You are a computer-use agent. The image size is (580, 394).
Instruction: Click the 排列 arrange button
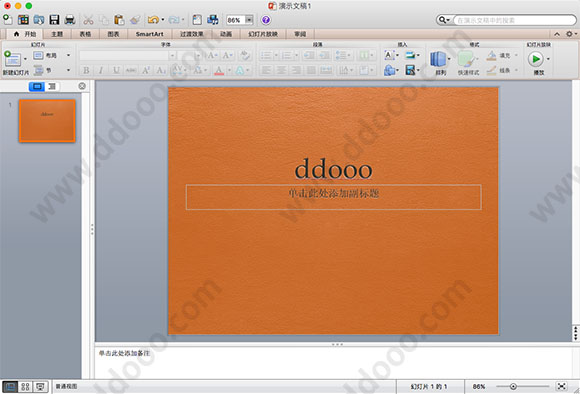coord(439,63)
